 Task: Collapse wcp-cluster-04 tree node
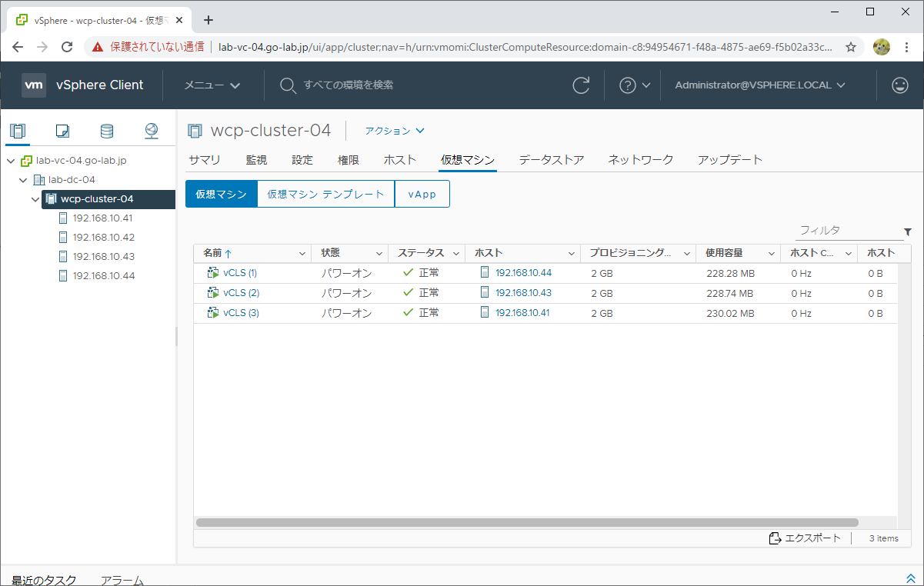[x=36, y=199]
